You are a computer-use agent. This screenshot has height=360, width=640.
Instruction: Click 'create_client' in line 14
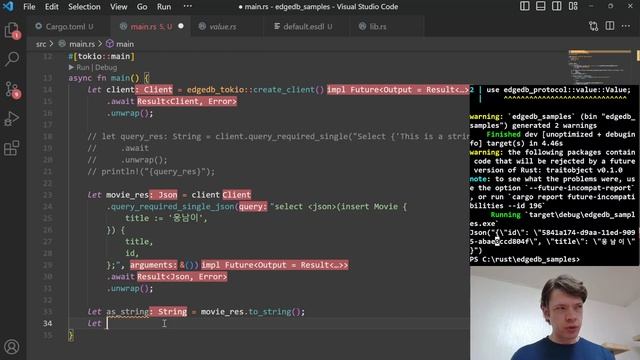(x=284, y=90)
